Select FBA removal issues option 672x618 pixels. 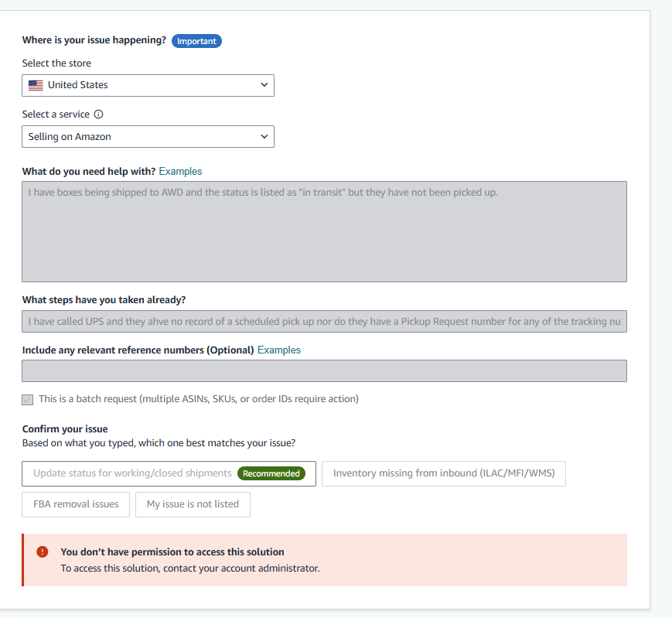coord(76,504)
